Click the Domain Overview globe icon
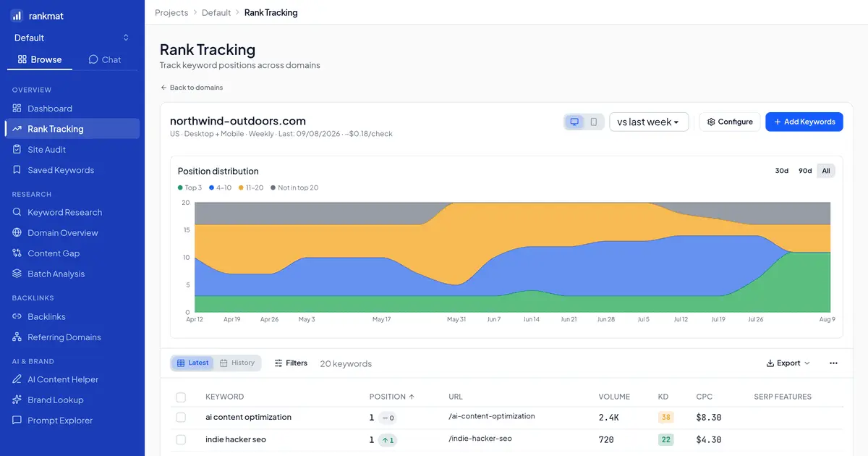This screenshot has width=868, height=456. [17, 233]
